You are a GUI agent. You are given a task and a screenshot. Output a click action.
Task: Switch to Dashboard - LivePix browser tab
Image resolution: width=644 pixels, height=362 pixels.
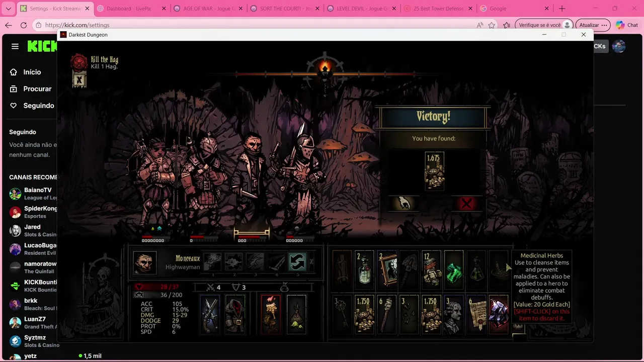(131, 9)
